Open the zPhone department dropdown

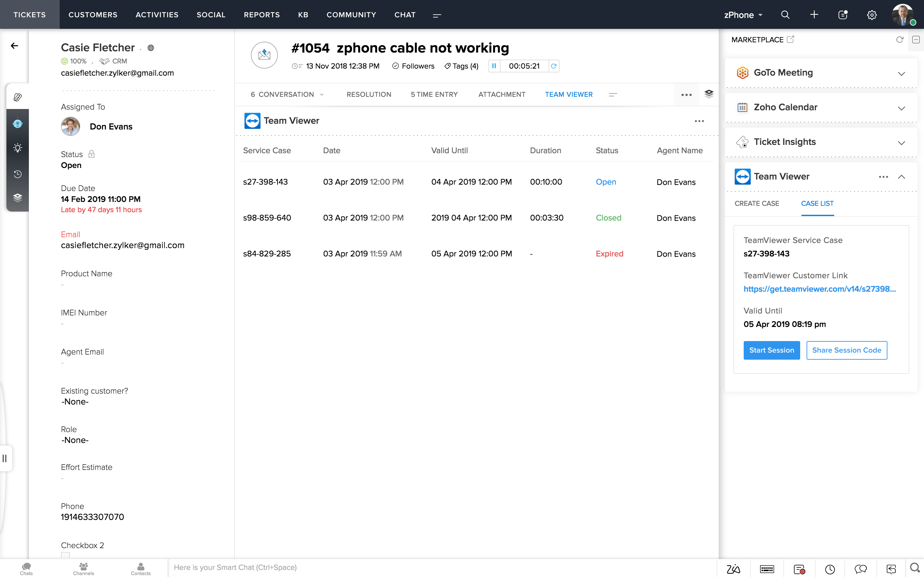(743, 15)
